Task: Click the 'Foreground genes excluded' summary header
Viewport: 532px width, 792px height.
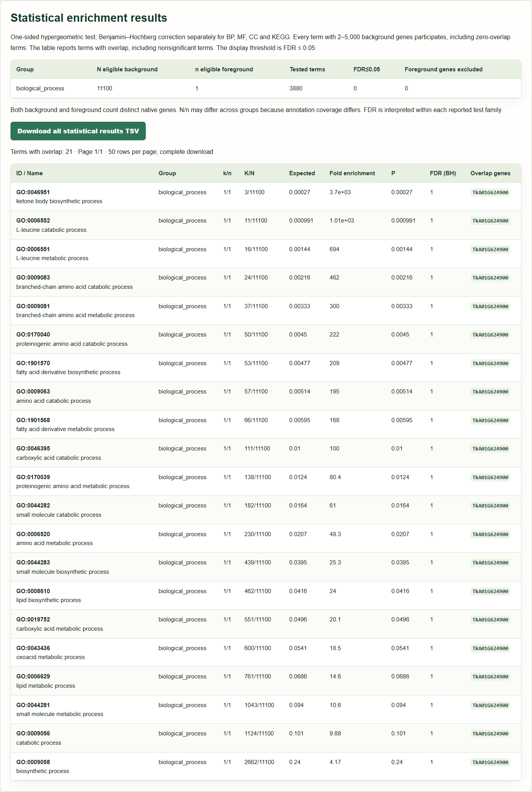Action: pos(444,69)
